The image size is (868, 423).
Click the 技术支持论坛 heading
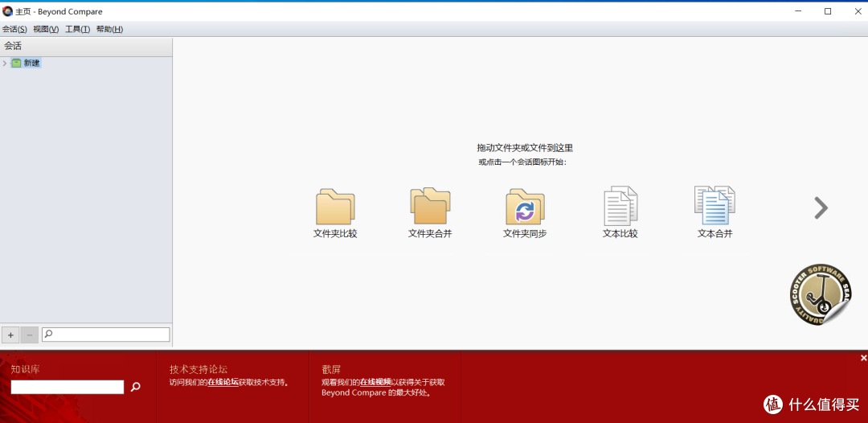[x=199, y=369]
